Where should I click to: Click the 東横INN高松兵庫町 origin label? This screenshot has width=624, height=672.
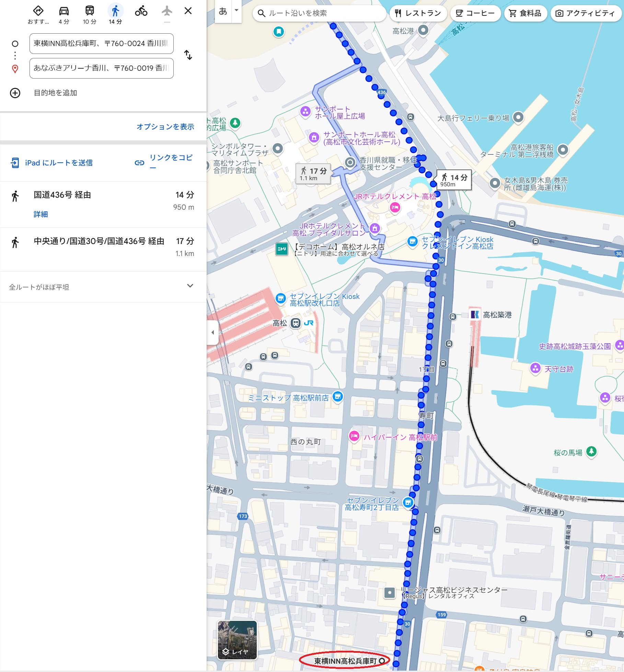(345, 661)
